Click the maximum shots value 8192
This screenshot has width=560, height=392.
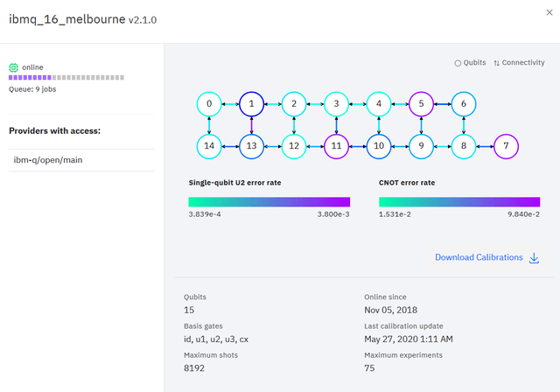tap(194, 368)
